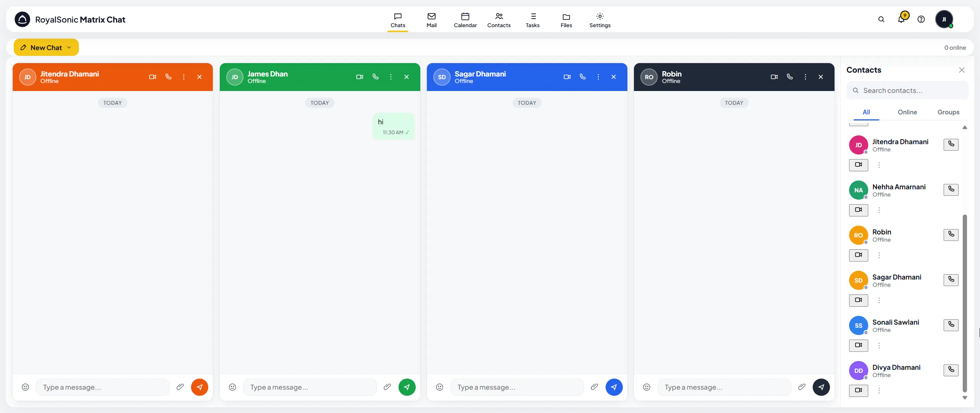Click message input in Jitendra Dhamani chat
The height and width of the screenshot is (413, 980).
[x=103, y=387]
